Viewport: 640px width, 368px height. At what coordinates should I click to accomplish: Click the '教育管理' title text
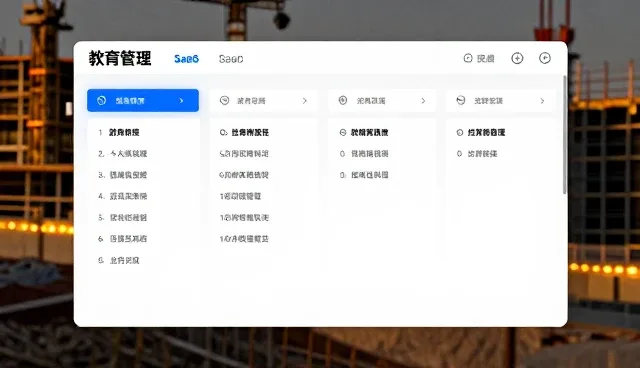(120, 58)
